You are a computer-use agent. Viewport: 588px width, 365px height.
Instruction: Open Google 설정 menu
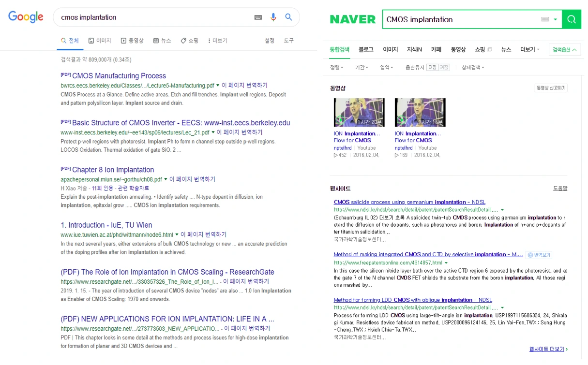tap(270, 41)
